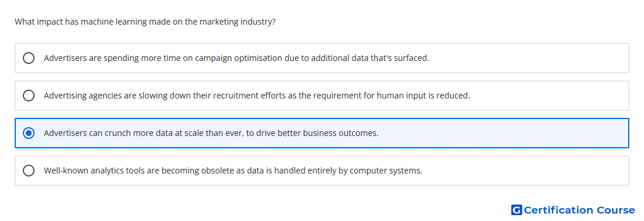Click answer text 'Advertisers can crunch more data'
644x221 pixels.
pos(211,133)
